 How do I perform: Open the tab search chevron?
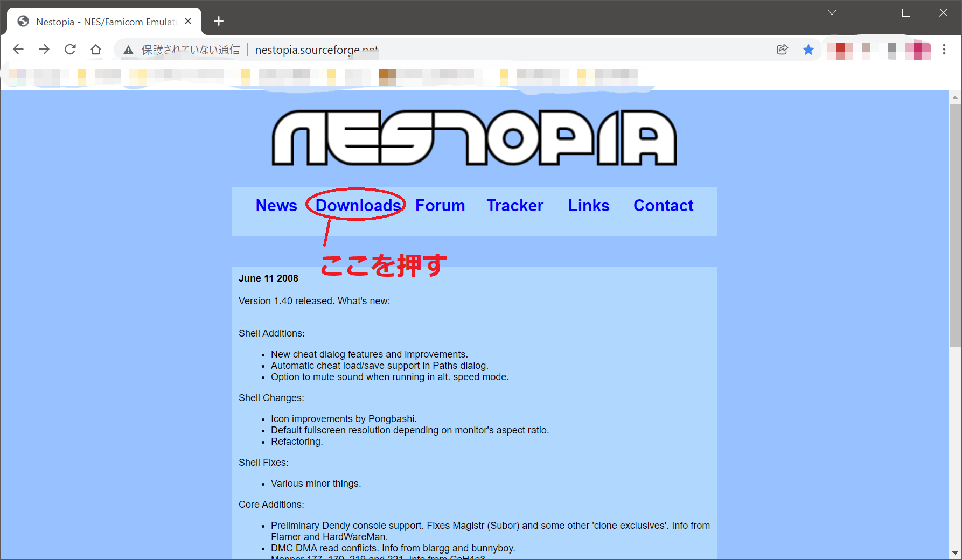(832, 12)
